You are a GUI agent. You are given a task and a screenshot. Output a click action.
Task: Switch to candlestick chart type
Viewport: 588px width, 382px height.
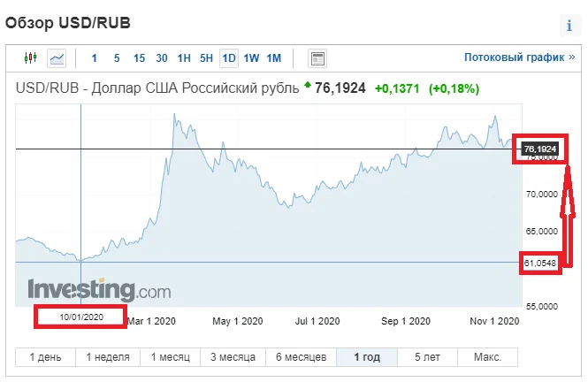(31, 58)
